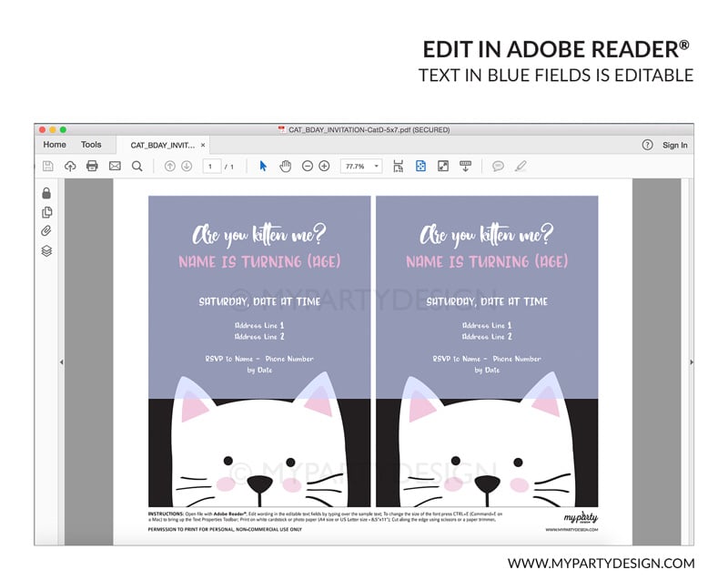
Task: Switch to the Home tab
Action: (55, 145)
